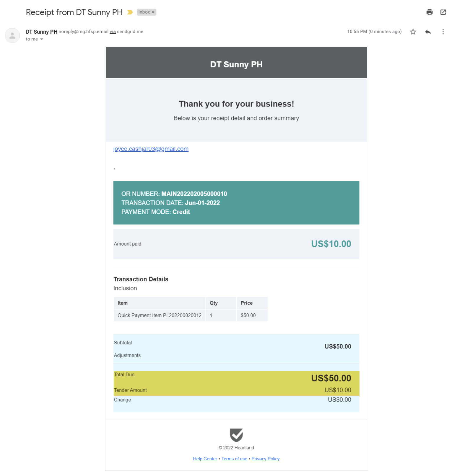Viewport: 452px width, 476px height.
Task: Star this email message
Action: tap(413, 32)
